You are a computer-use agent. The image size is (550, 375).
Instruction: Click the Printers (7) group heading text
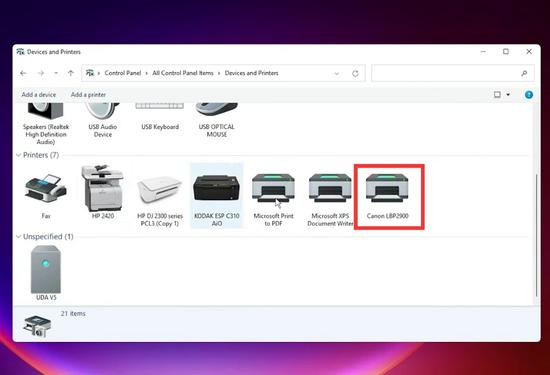(41, 155)
